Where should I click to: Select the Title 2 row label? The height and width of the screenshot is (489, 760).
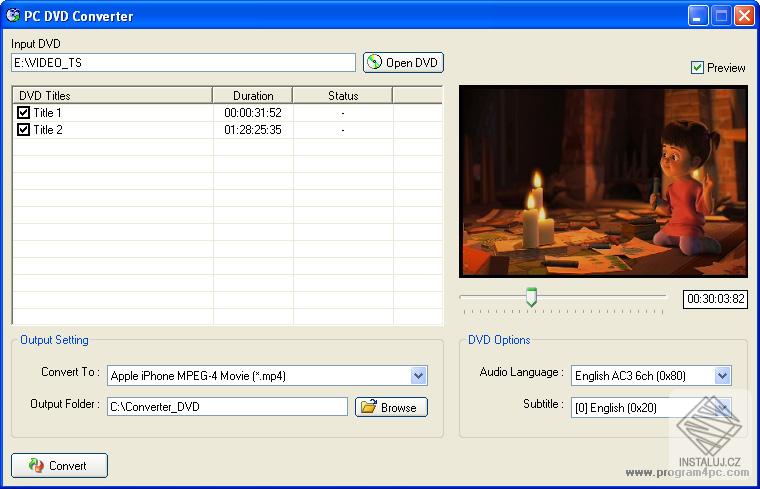(48, 130)
